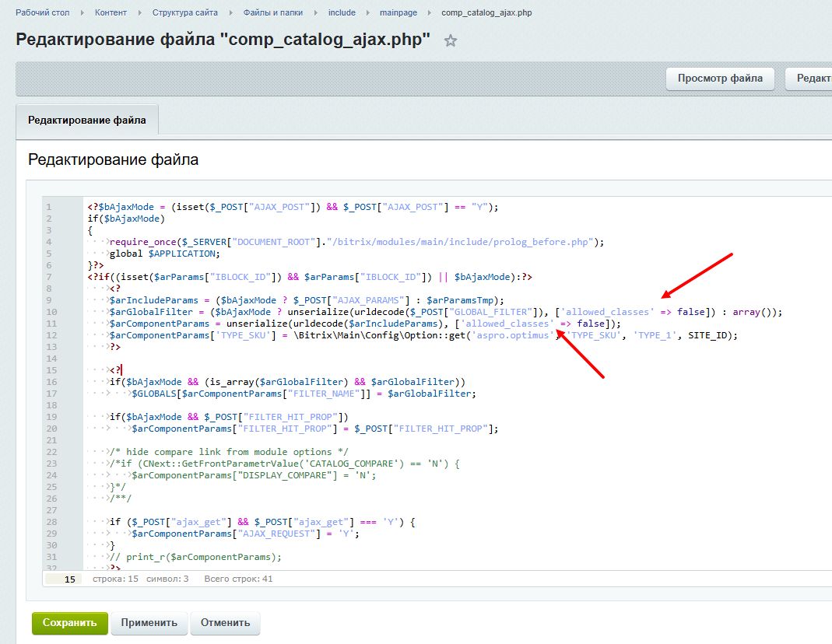Expand breadcrumb arrow after Файлы и папки
Screen dimensions: 832x644
coord(314,13)
